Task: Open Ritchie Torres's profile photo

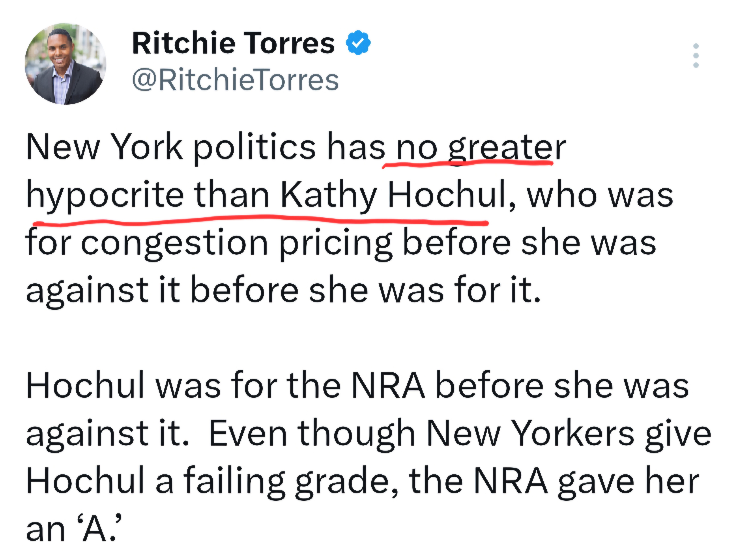Action: coord(65,64)
